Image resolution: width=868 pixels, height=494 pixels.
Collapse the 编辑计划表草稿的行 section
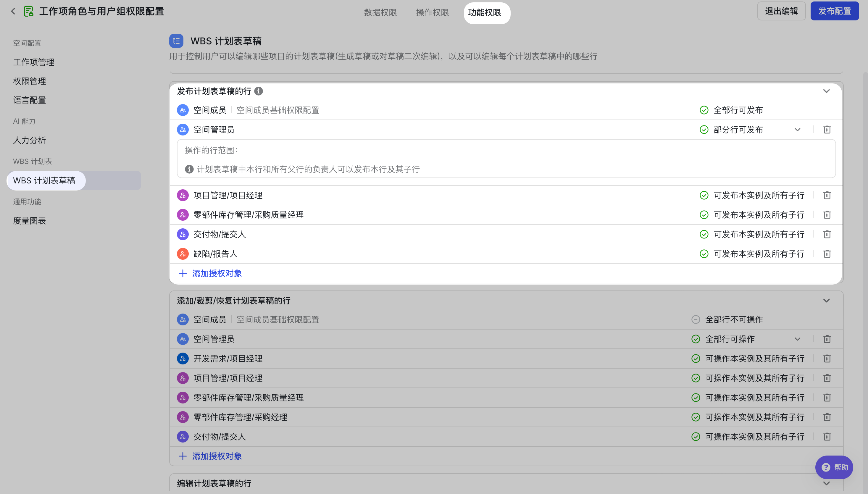tap(827, 483)
